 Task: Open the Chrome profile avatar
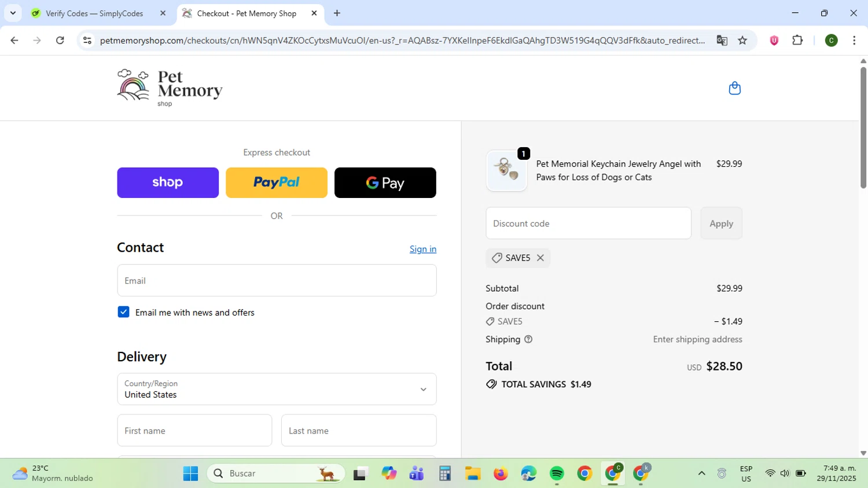click(x=831, y=41)
